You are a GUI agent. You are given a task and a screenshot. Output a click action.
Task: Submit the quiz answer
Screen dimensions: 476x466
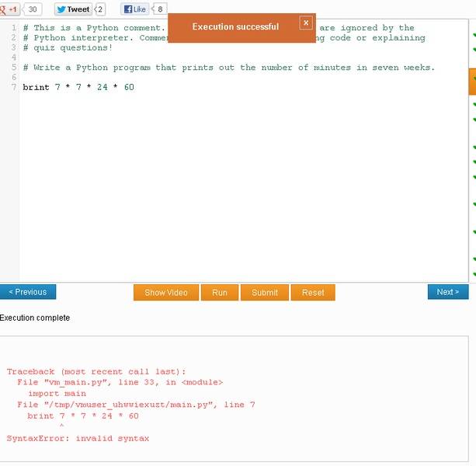coord(265,292)
